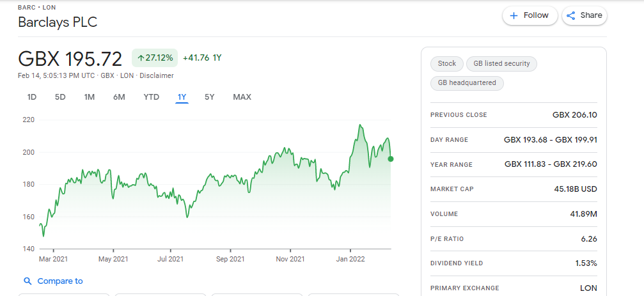The height and width of the screenshot is (296, 644).
Task: Select the YTD range tab
Action: tap(151, 97)
